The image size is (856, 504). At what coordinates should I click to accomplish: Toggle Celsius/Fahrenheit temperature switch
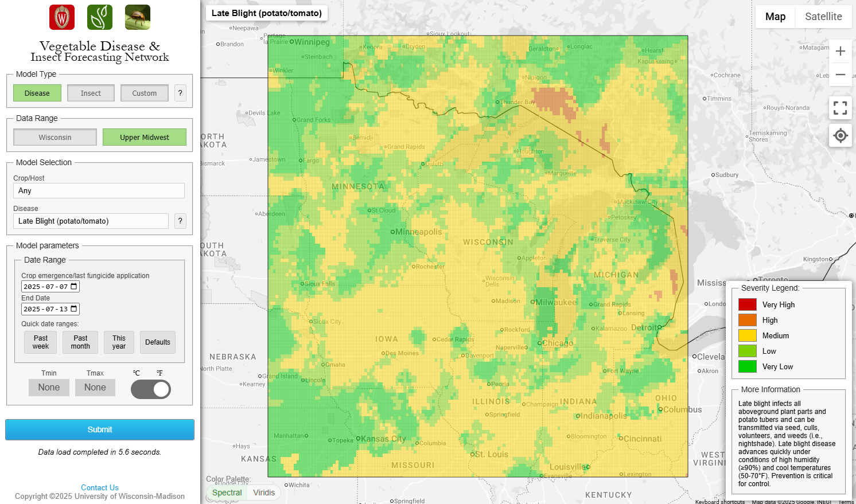click(x=151, y=389)
